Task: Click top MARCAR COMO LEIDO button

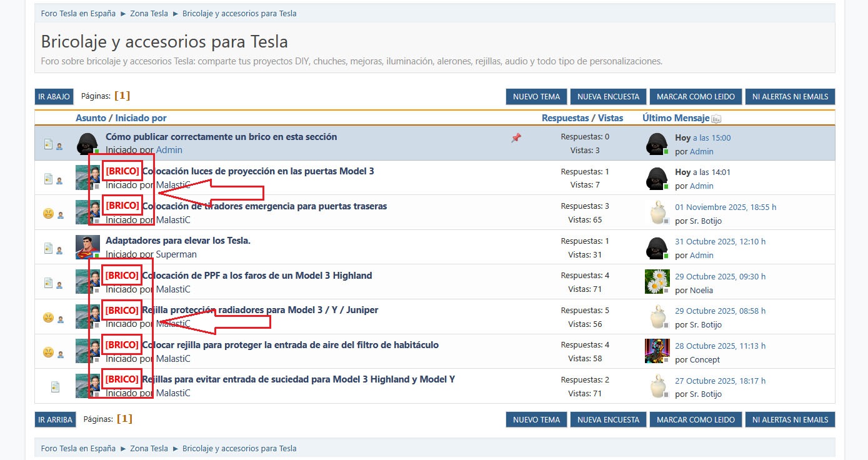Action: pyautogui.click(x=696, y=97)
